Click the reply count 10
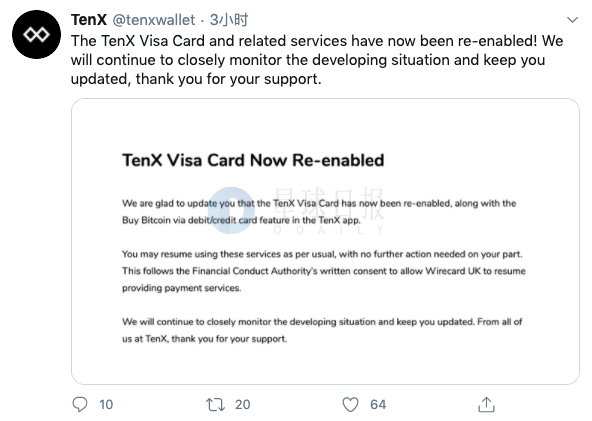The image size is (592, 421). pyautogui.click(x=106, y=404)
